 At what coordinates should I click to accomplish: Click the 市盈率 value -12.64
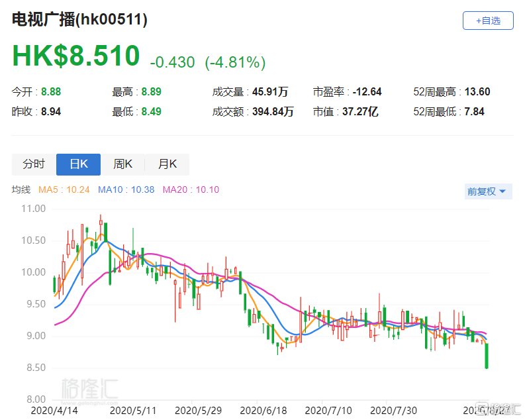(367, 92)
